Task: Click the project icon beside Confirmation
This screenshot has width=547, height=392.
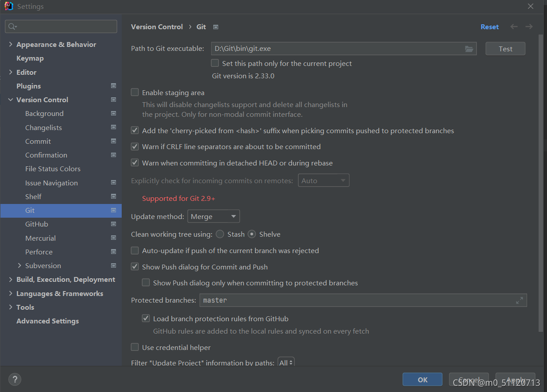Action: (x=113, y=155)
